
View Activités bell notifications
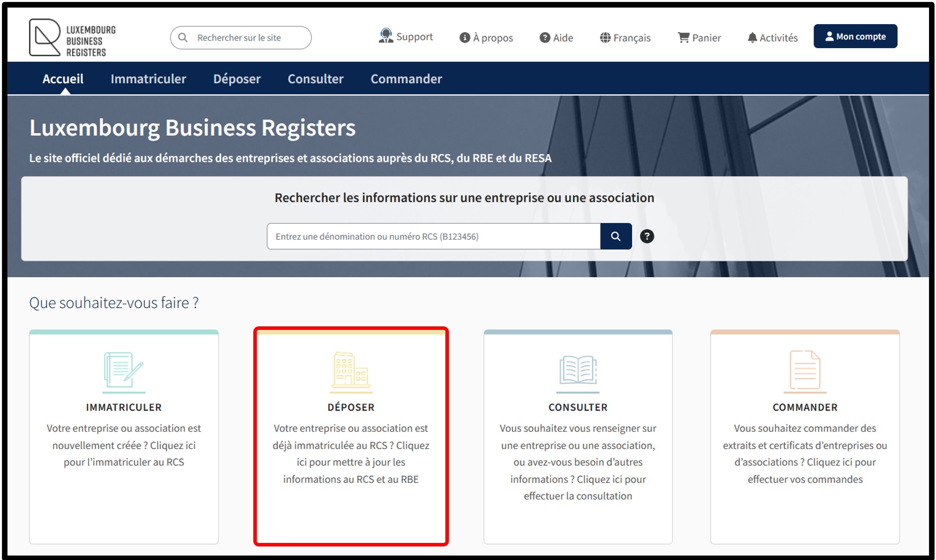coord(772,38)
